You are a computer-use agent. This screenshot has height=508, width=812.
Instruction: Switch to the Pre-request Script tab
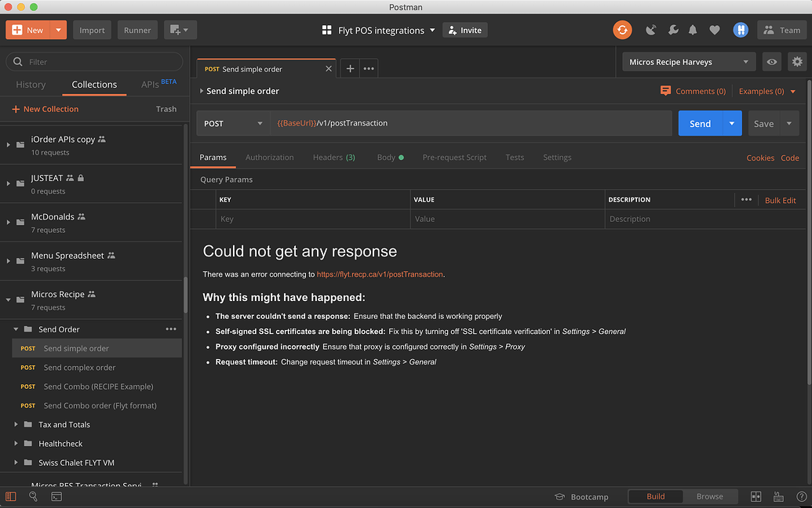[x=454, y=157]
